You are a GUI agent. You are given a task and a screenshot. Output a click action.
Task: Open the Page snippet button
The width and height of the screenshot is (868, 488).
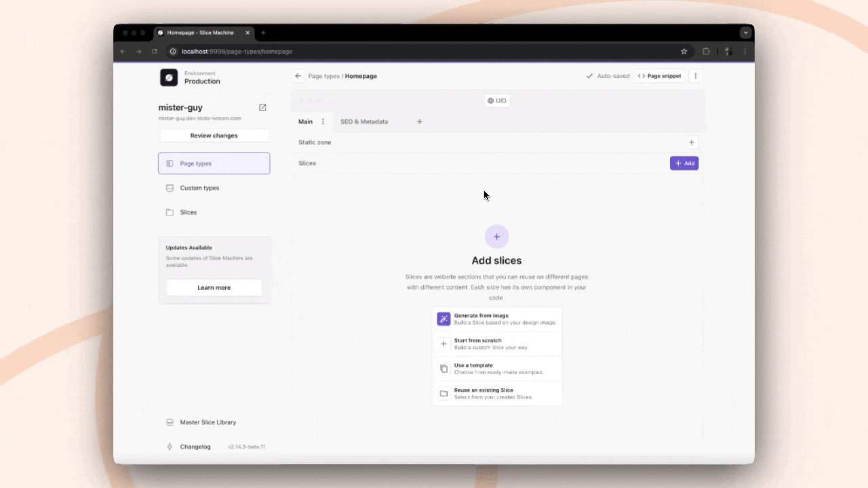point(659,76)
